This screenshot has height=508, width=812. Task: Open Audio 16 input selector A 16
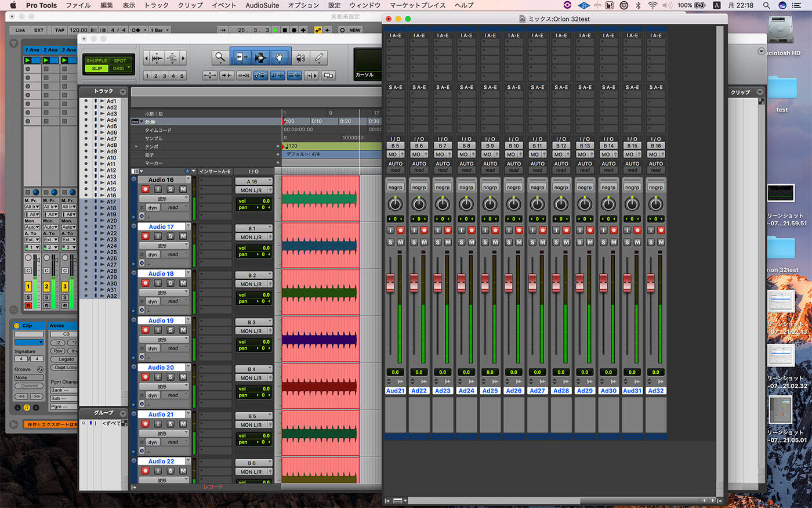point(253,182)
